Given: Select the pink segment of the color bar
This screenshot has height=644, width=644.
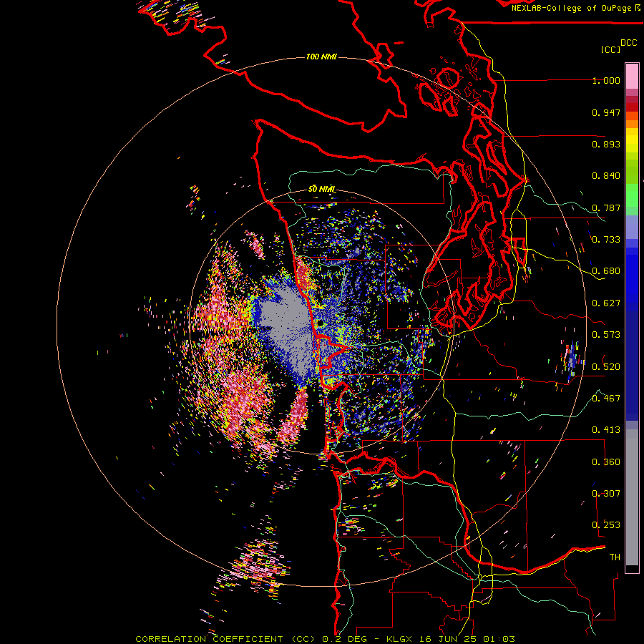Looking at the screenshot, I should point(632,76).
